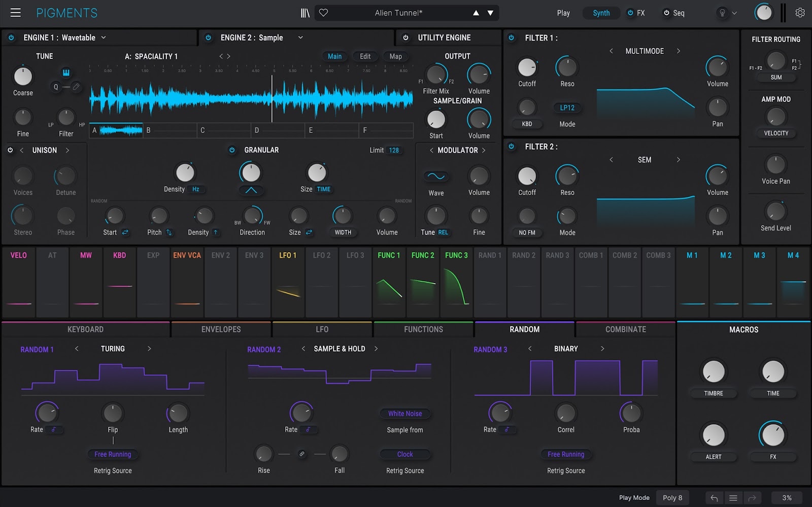
Task: Expand Engine 2 Sample type dropdown
Action: click(300, 38)
